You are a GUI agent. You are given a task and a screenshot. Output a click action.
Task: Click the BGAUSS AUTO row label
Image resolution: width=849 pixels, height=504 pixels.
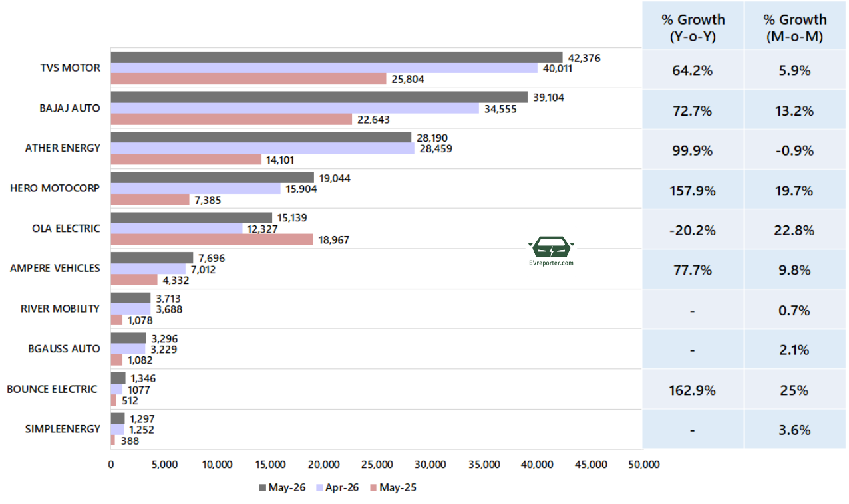(65, 348)
